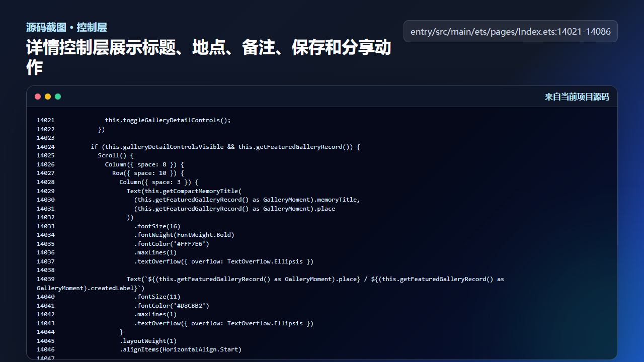Click .maxLines(1) on line 14042

(x=155, y=314)
